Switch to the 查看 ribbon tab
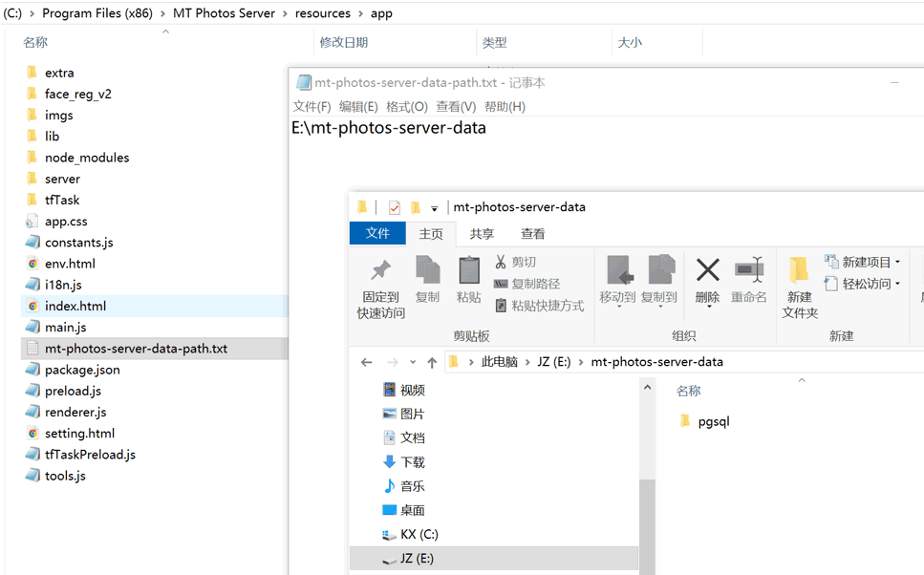This screenshot has width=924, height=575. pyautogui.click(x=532, y=234)
